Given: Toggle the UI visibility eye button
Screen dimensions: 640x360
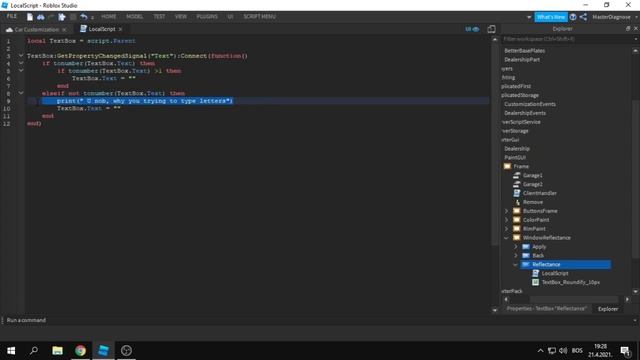Looking at the screenshot, I should (x=472, y=29).
